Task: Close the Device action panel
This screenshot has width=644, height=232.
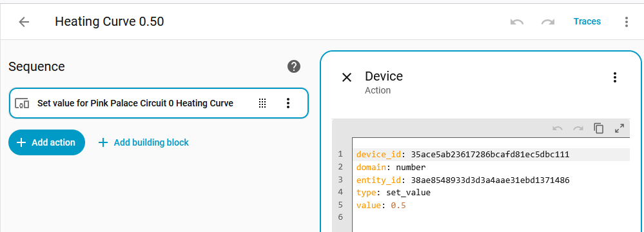Action: 347,77
